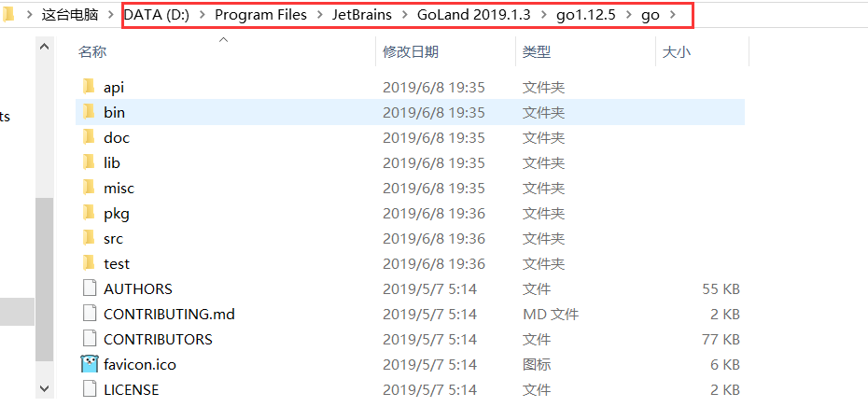868x407 pixels.
Task: Navigate to DATA (D:) breadcrumb
Action: (157, 15)
